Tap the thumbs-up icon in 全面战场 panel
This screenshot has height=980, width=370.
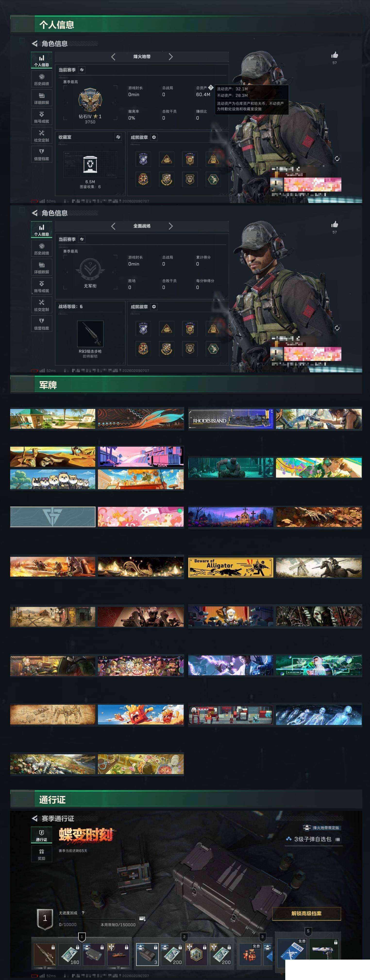click(x=335, y=224)
